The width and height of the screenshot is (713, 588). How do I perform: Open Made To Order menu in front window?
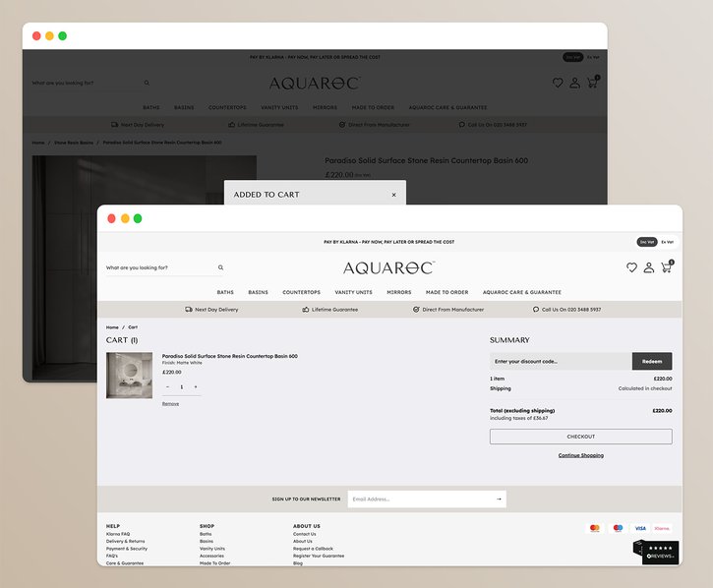(447, 292)
